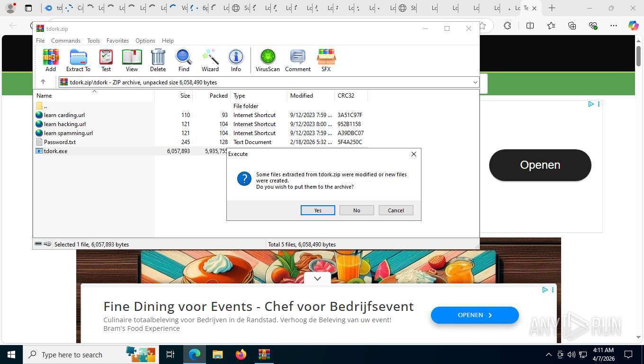
Task: Collapse the bottom ad with chevron
Action: pos(317,279)
